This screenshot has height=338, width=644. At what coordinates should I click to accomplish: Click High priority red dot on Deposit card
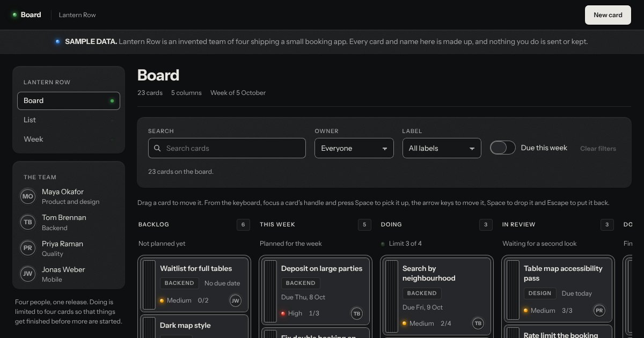(x=283, y=313)
